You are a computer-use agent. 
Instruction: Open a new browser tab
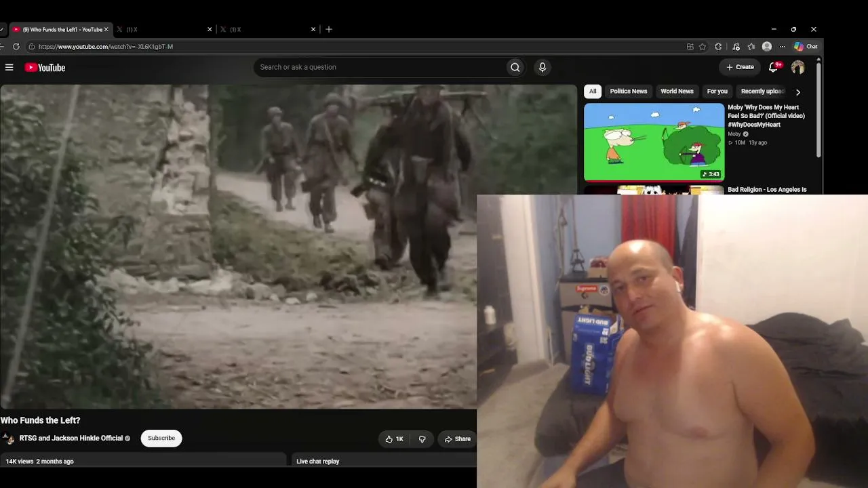[329, 29]
